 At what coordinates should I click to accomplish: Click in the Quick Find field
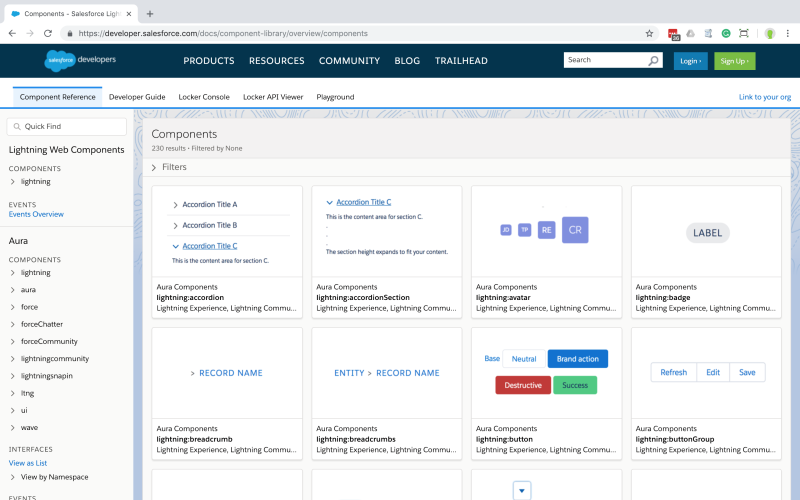67,127
